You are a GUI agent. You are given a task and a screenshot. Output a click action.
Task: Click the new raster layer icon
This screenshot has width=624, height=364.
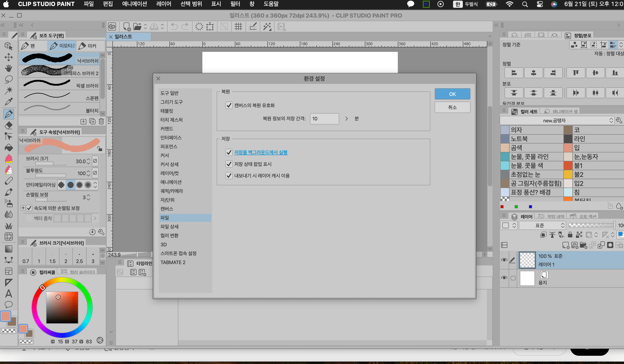565,245
